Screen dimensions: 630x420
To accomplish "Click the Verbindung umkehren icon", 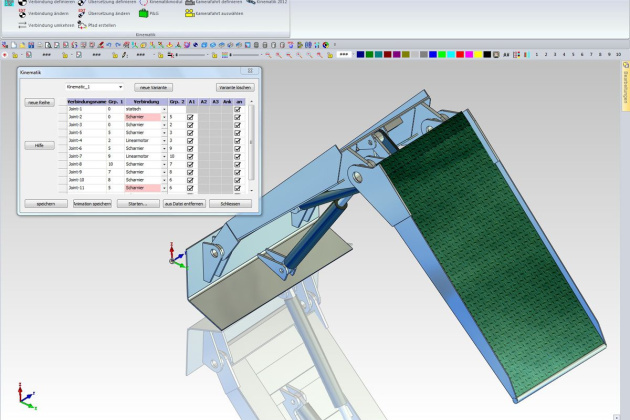I will pyautogui.click(x=21, y=23).
